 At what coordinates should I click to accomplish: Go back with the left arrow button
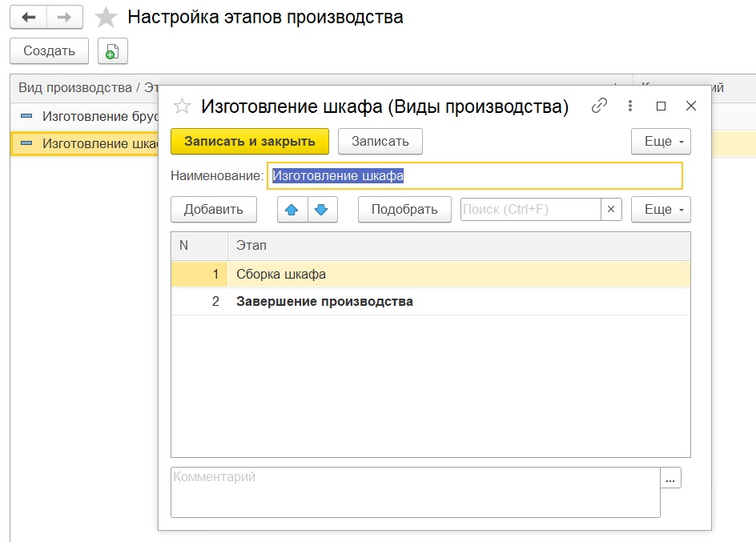pos(29,18)
